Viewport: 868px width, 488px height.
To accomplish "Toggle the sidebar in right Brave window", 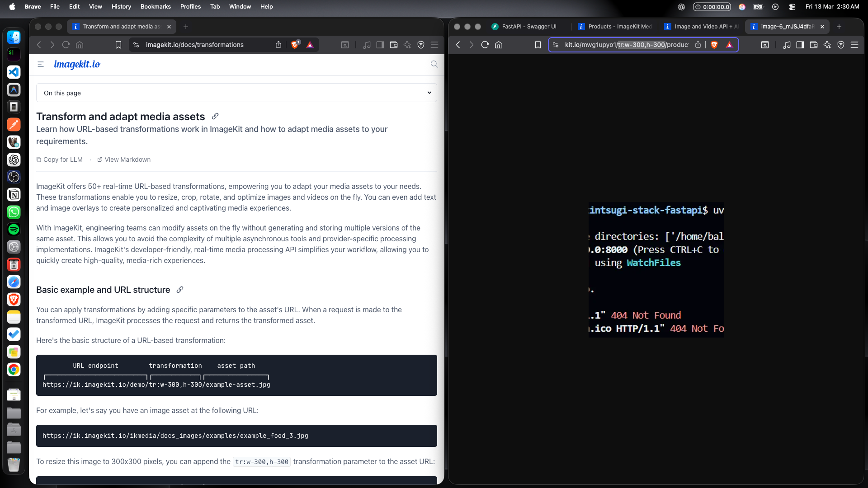I will point(800,45).
